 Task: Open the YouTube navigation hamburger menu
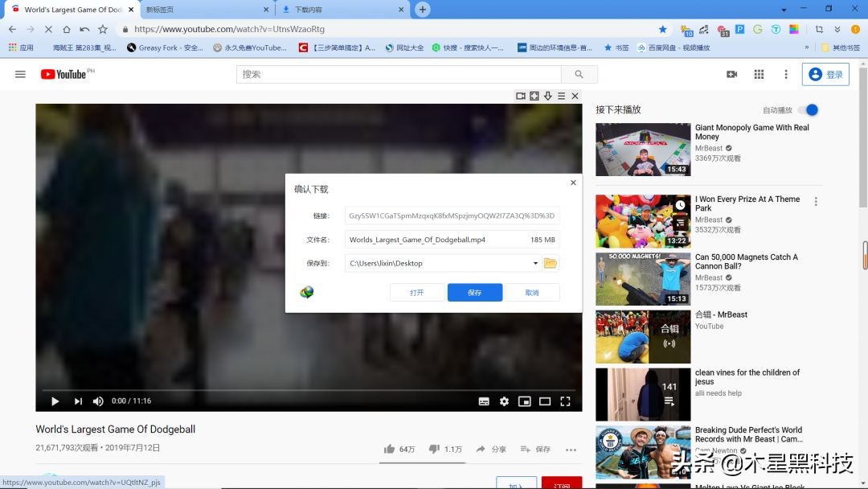(20, 74)
